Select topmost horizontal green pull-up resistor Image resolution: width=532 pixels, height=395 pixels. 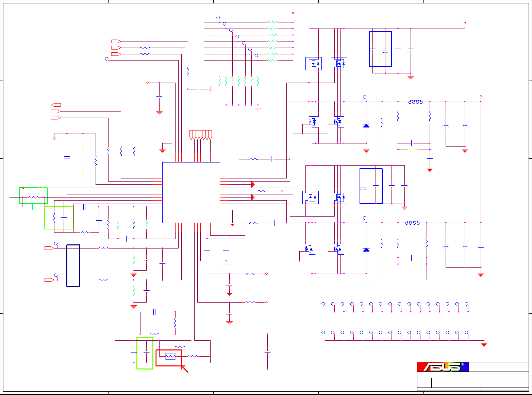(x=272, y=22)
